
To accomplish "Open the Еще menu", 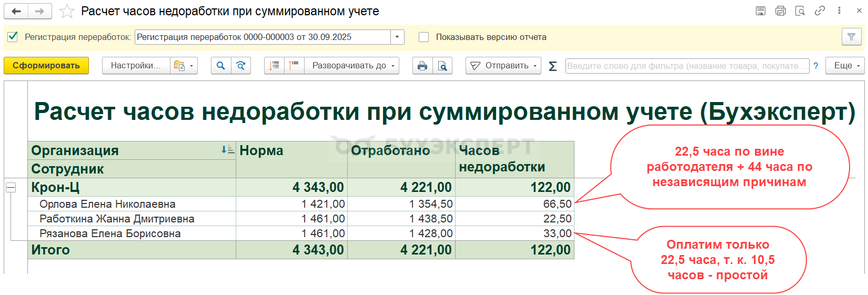I will 845,66.
